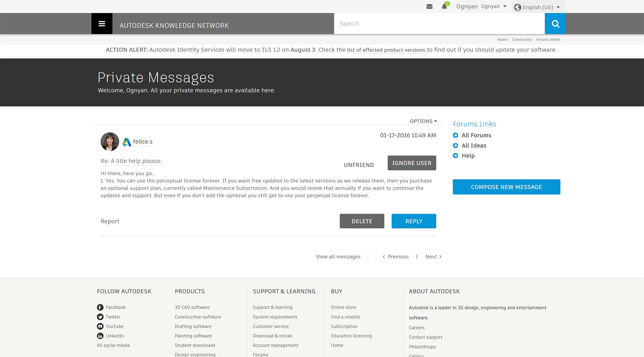Click Home in the breadcrumb
Viewport: 644px width, 357px height.
pos(502,40)
